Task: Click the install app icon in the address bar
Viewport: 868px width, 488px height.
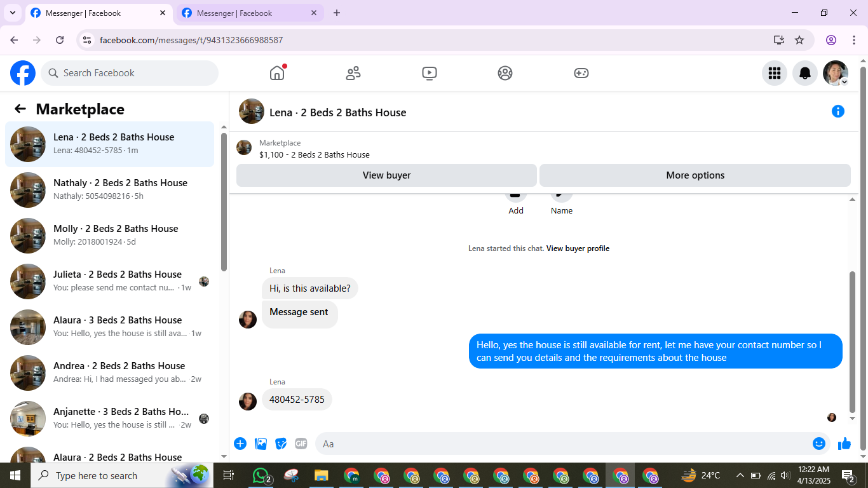Action: pyautogui.click(x=779, y=40)
